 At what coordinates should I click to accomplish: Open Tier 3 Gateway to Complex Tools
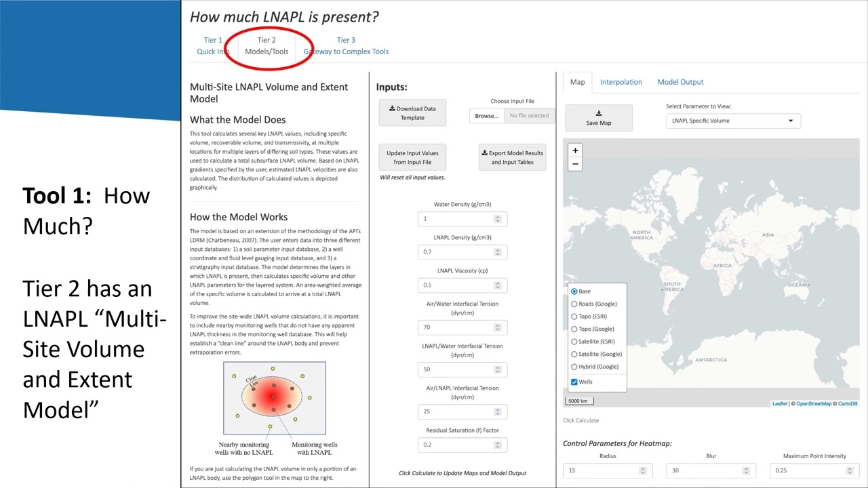point(346,45)
